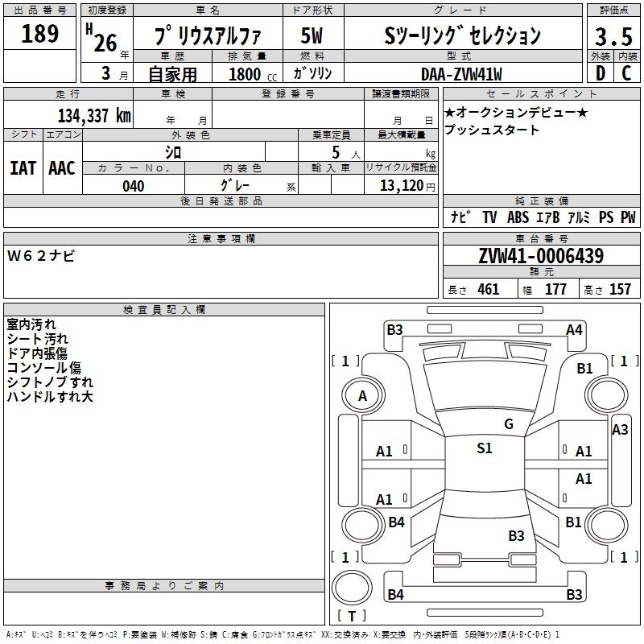Click the A3 mark on right side

pyautogui.click(x=620, y=430)
